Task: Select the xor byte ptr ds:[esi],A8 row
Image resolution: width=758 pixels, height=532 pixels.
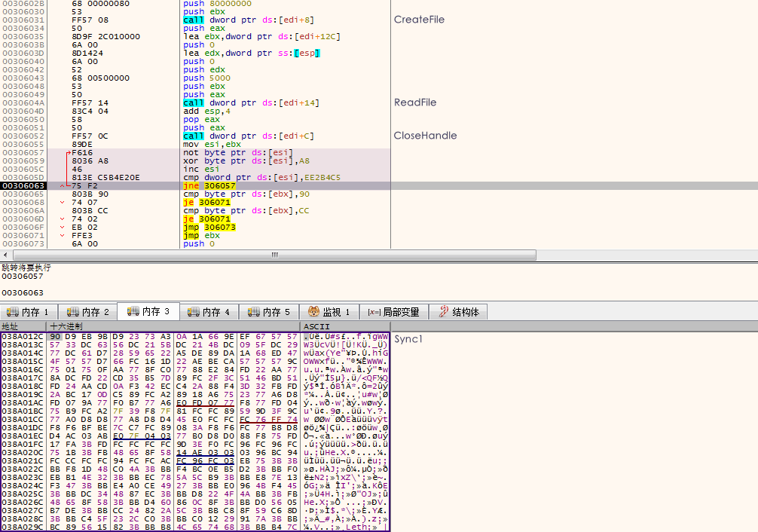Action: tap(246, 161)
